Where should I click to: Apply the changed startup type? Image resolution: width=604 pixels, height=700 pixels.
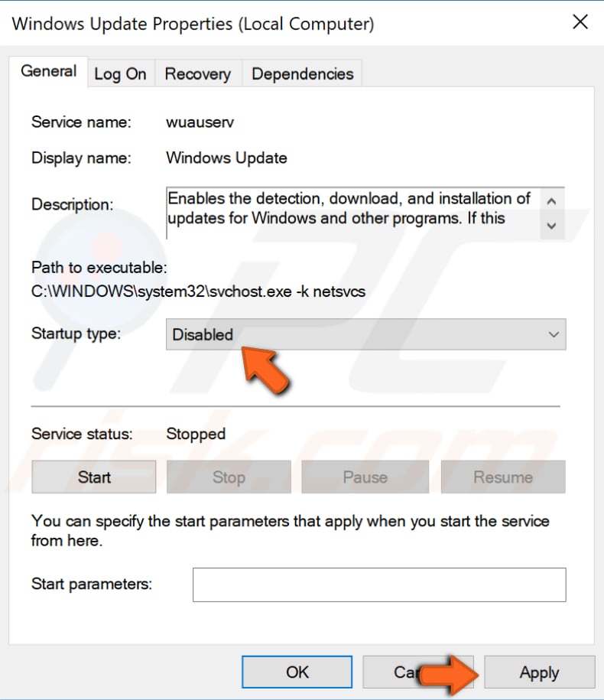coord(538,672)
